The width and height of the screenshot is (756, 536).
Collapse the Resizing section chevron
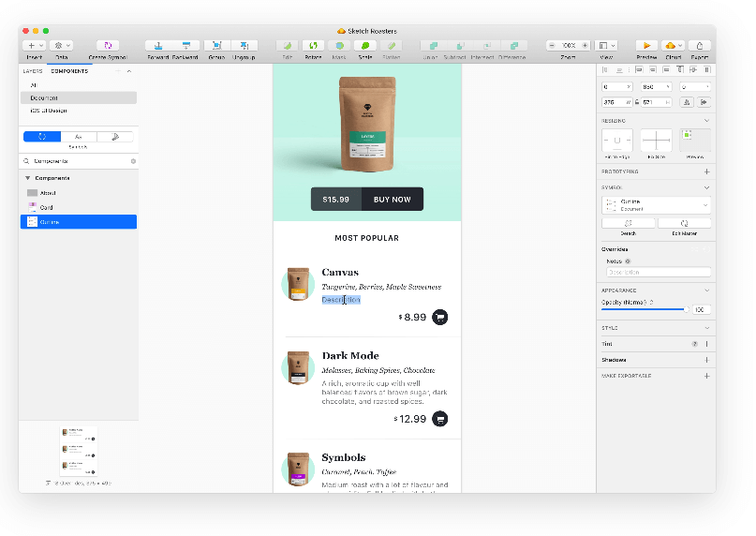point(706,121)
